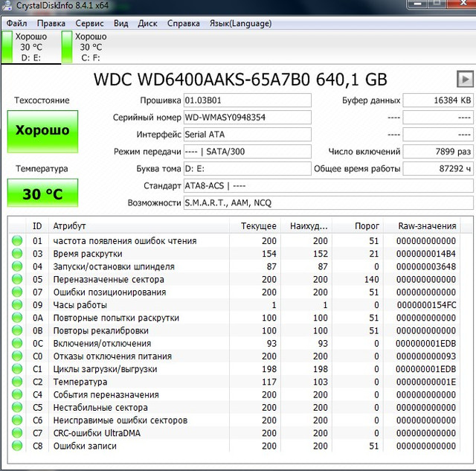Click the Режим передачи field SATA/300

[248, 151]
